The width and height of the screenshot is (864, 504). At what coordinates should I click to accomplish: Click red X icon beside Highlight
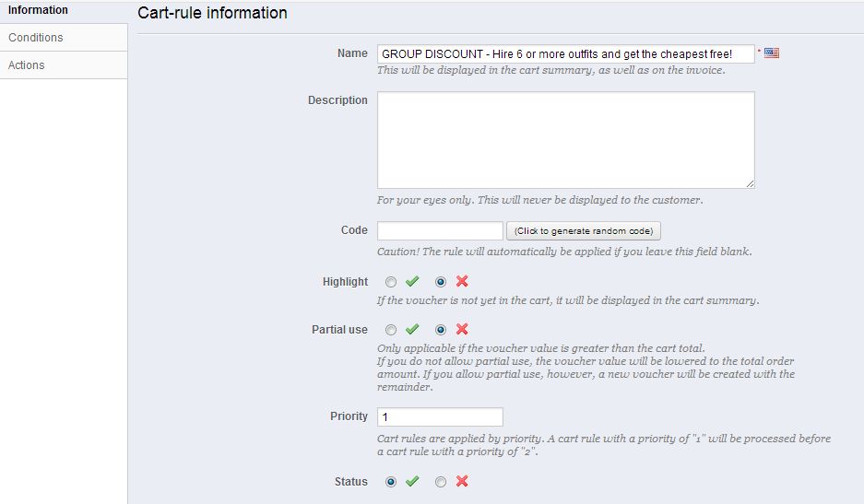[462, 282]
